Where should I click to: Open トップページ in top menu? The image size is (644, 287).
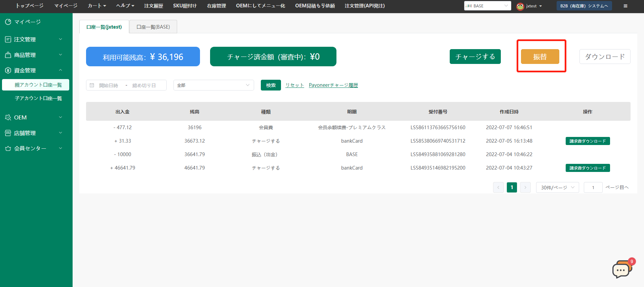[30, 6]
